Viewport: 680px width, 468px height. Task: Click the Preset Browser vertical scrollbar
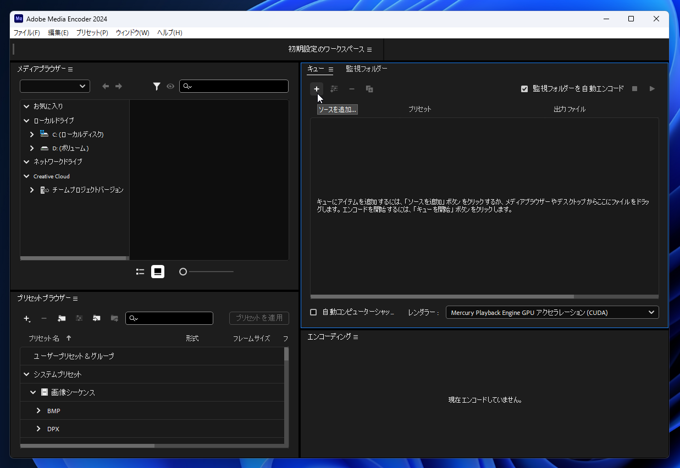[x=286, y=354]
